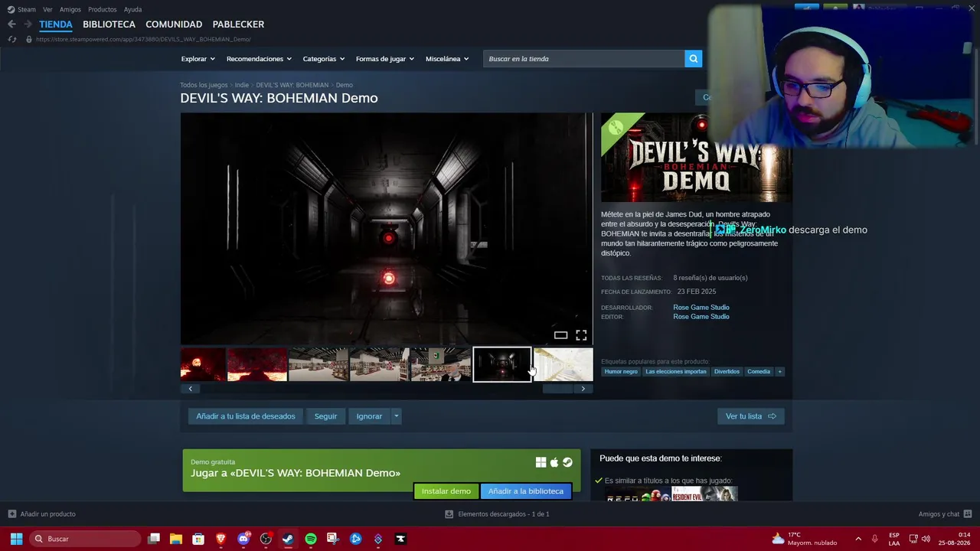The height and width of the screenshot is (551, 980).
Task: Click the macOS platform icon on demo banner
Action: (554, 462)
